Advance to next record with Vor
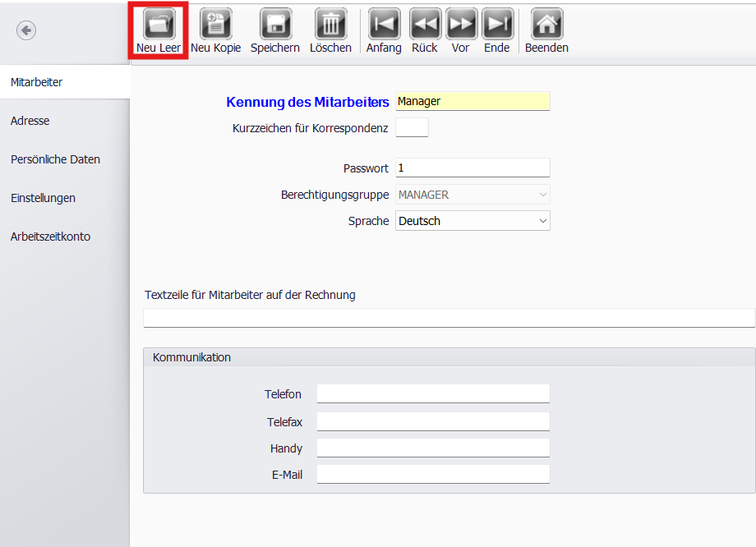The height and width of the screenshot is (547, 756). pyautogui.click(x=461, y=25)
